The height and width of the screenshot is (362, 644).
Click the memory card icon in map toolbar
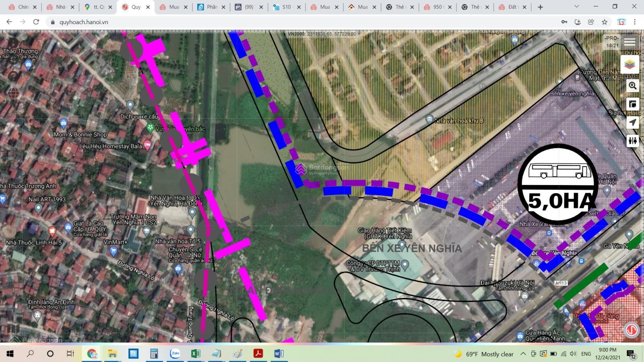pos(632,104)
